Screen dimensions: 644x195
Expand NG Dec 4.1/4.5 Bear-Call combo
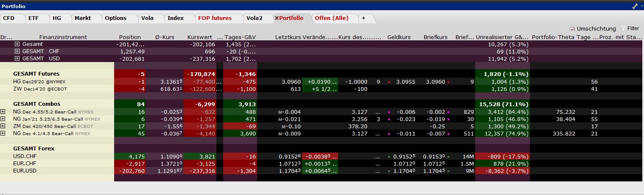coord(3,133)
